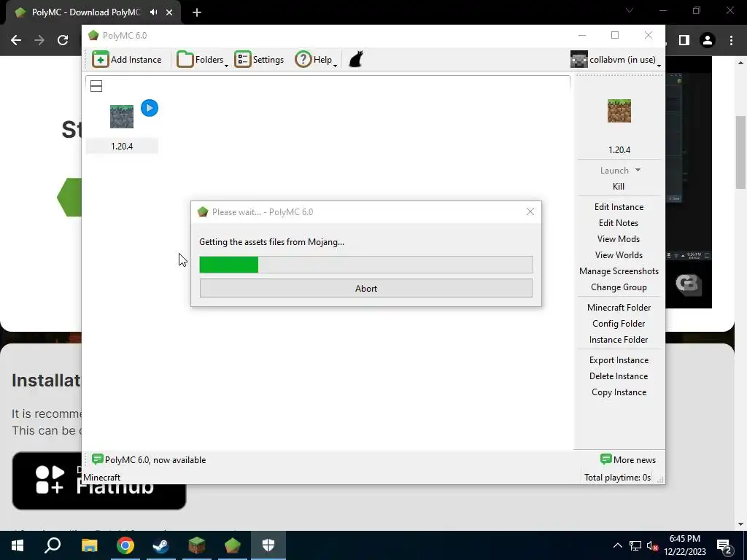Click Copy Instance

619,392
